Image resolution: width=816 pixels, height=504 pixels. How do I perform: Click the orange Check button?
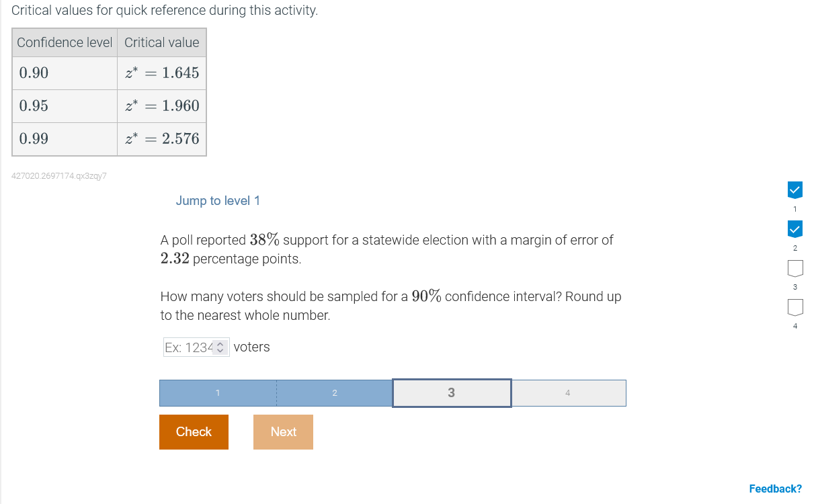tap(194, 432)
